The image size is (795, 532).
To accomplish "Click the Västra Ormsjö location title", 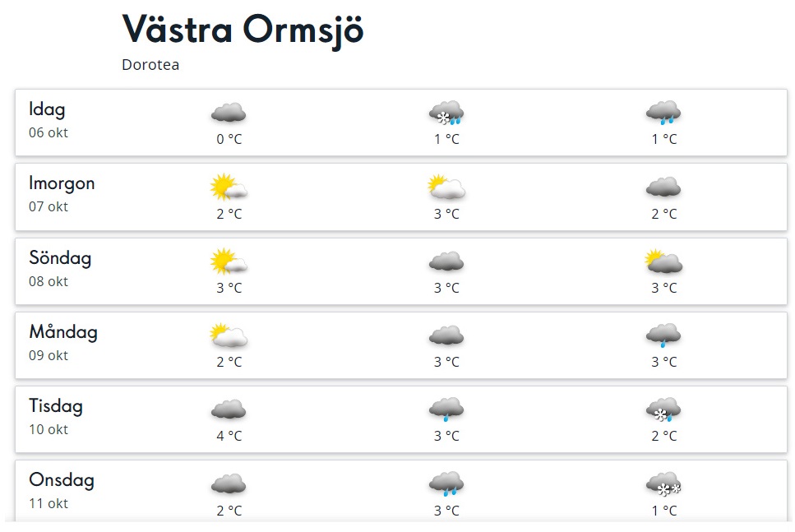I will (243, 30).
